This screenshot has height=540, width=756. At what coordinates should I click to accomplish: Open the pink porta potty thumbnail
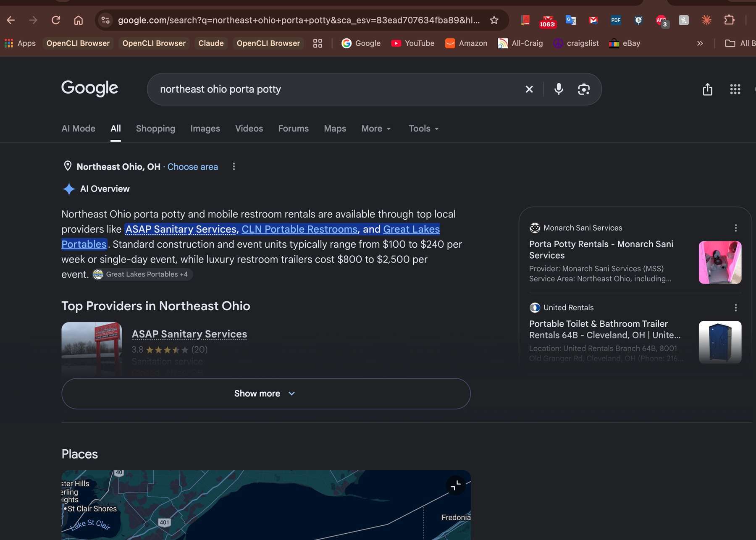[720, 262]
